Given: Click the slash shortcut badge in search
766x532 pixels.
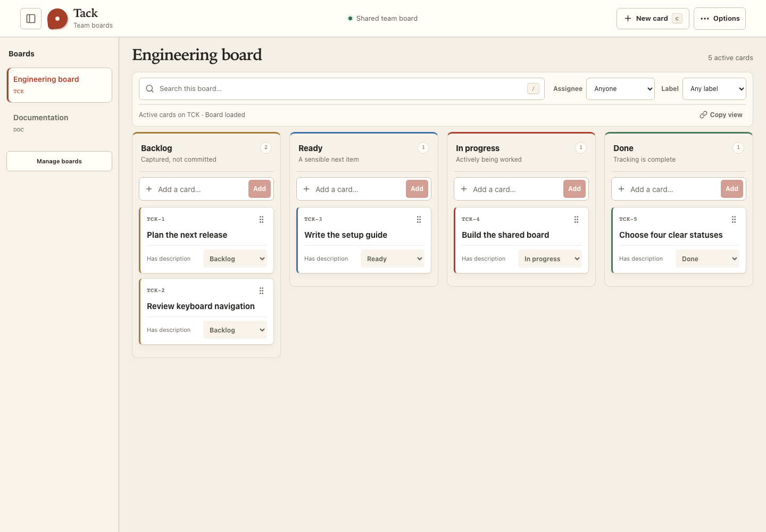Looking at the screenshot, I should tap(533, 89).
